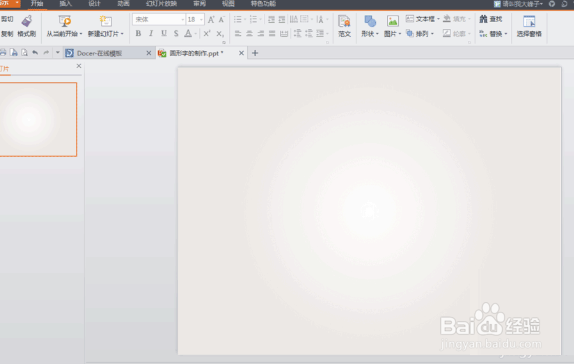Open the Selection Pane (选择窗格) icon
This screenshot has width=574, height=364.
[529, 21]
